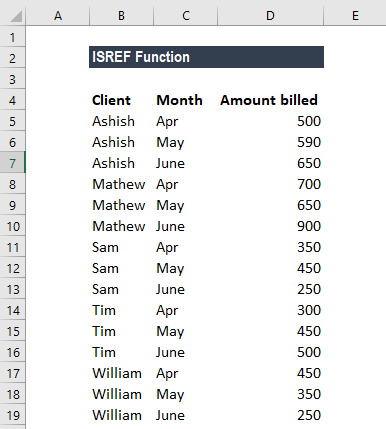Select row 2 header
The width and height of the screenshot is (386, 429).
point(12,58)
